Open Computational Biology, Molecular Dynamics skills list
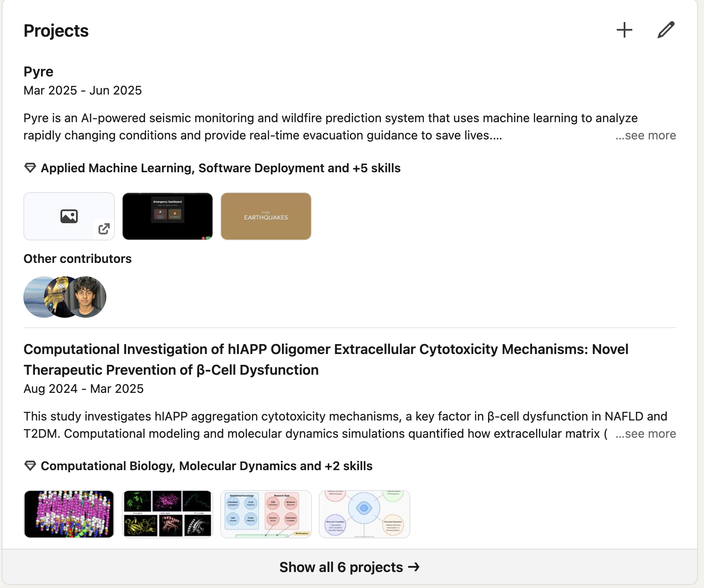Screen dimensions: 704x588 point(206,466)
